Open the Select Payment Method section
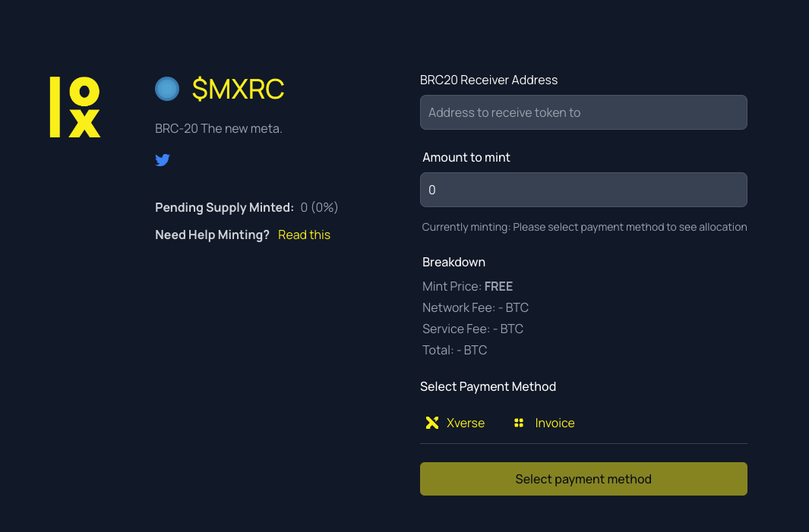 (x=488, y=386)
